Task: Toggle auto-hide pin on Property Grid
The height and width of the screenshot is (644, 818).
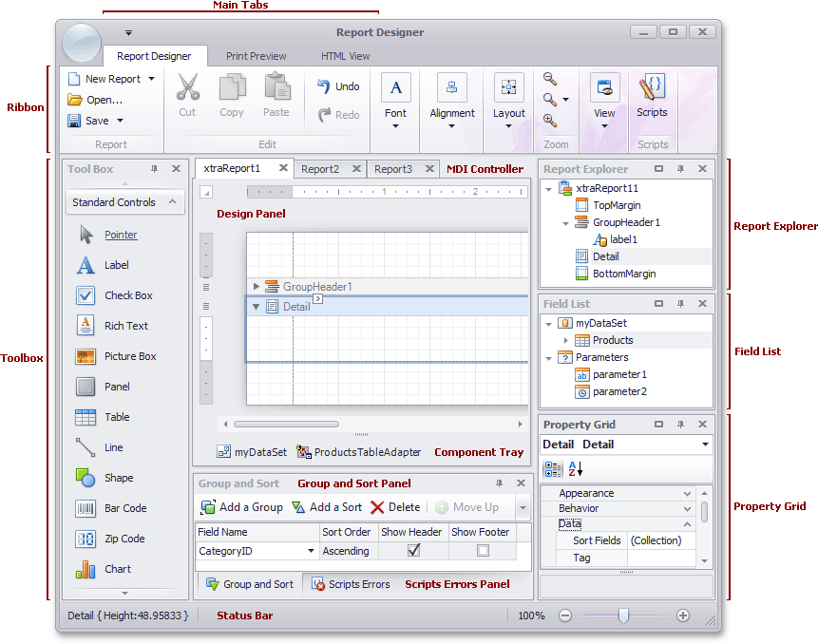Action: point(681,425)
